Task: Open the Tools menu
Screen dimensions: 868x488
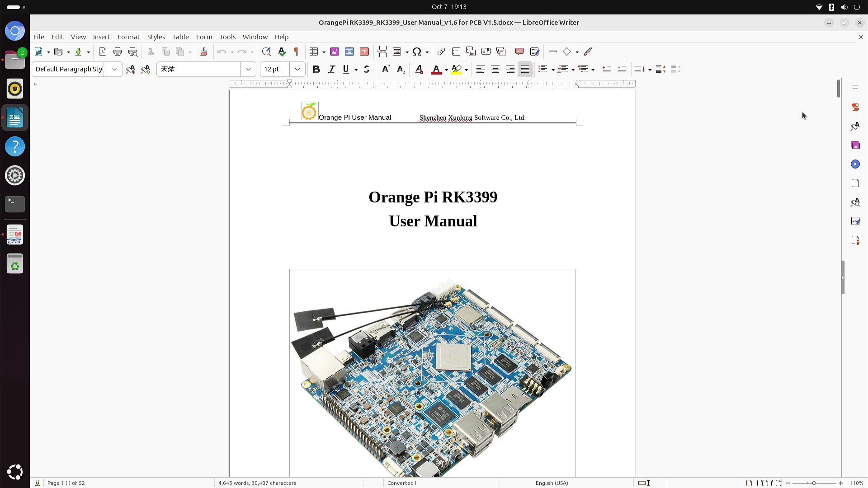Action: (x=227, y=37)
